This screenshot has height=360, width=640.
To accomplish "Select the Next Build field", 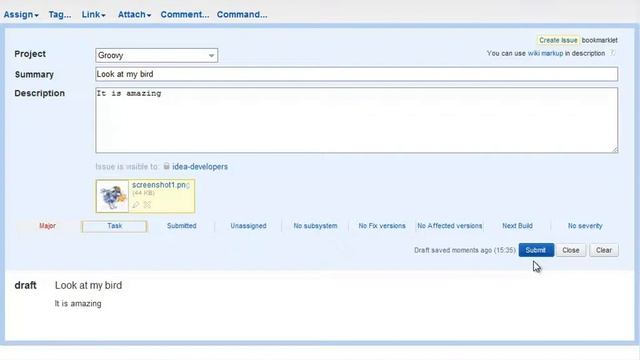I will click(x=517, y=226).
